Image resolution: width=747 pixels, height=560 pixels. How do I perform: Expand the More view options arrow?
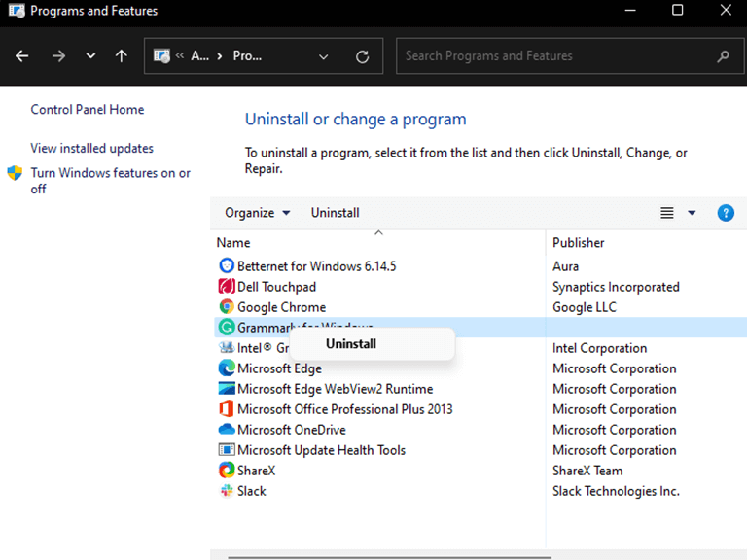point(692,213)
